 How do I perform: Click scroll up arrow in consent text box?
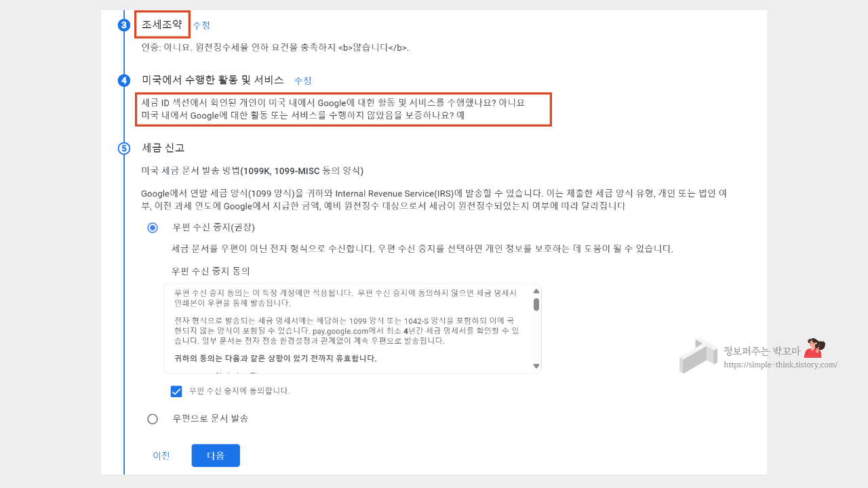click(x=536, y=291)
